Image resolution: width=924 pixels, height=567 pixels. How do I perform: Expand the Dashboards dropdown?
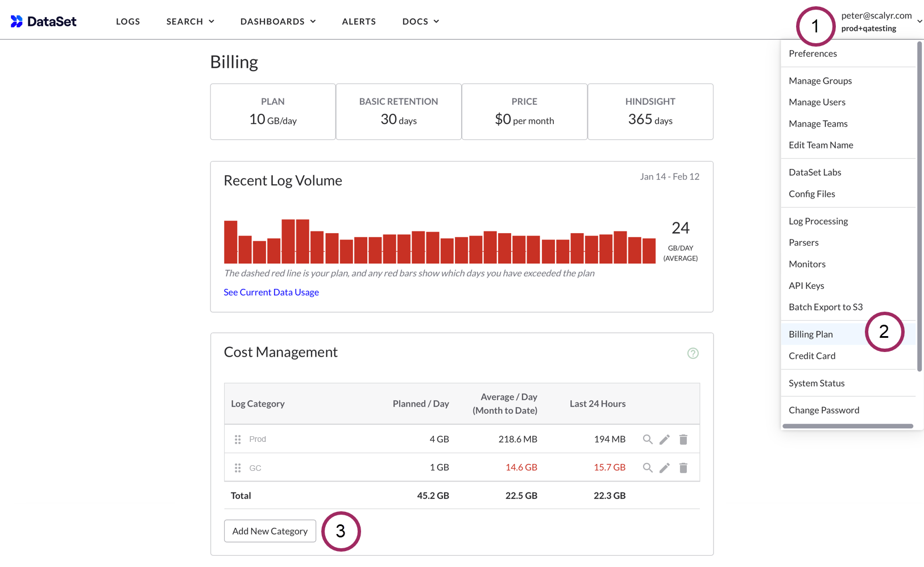coord(277,22)
